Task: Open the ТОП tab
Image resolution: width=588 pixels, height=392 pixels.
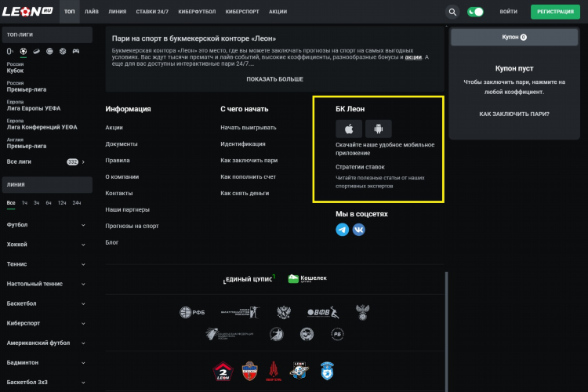Action: tap(69, 12)
